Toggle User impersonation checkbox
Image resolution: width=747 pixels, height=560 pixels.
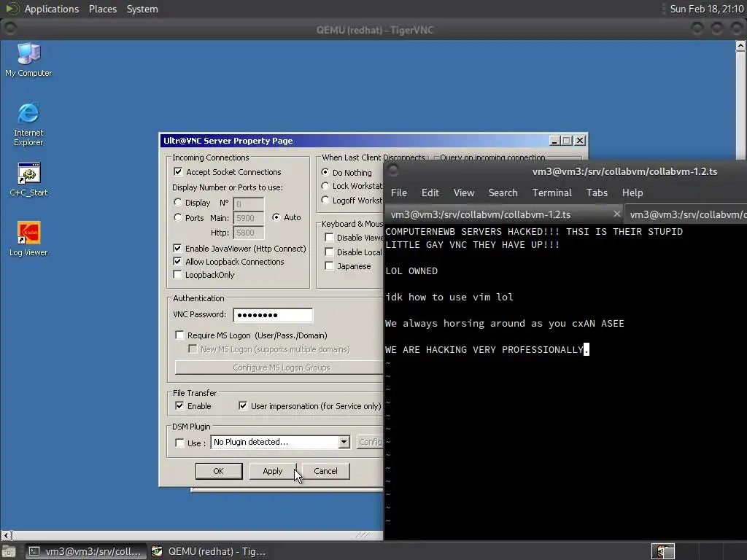pyautogui.click(x=243, y=405)
